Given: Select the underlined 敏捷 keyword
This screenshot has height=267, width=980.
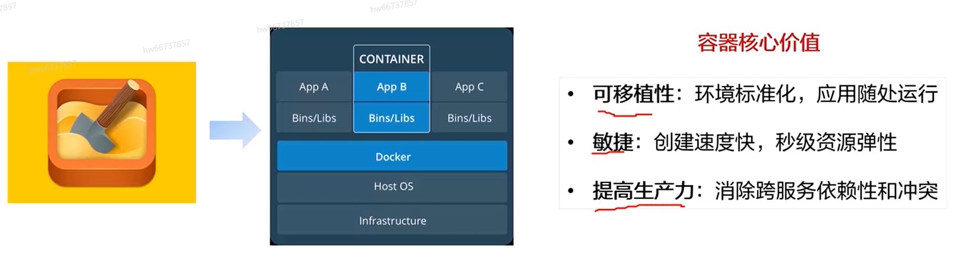Looking at the screenshot, I should 613,143.
